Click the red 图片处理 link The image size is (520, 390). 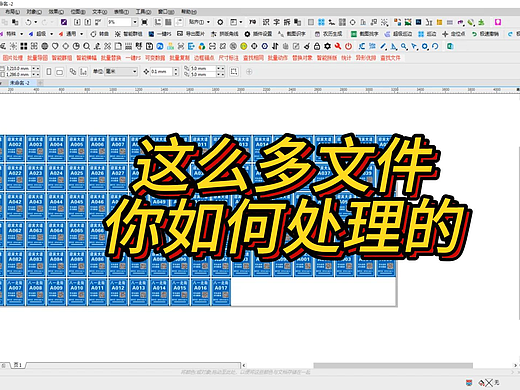click(13, 58)
